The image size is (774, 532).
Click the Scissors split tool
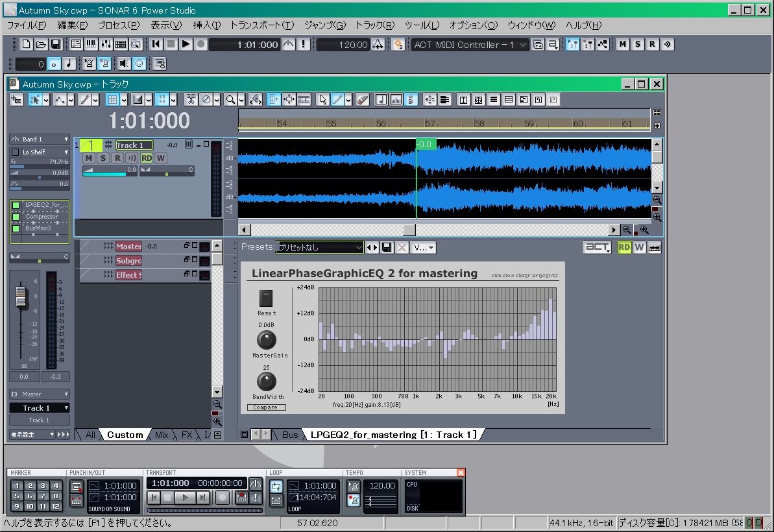(x=191, y=100)
